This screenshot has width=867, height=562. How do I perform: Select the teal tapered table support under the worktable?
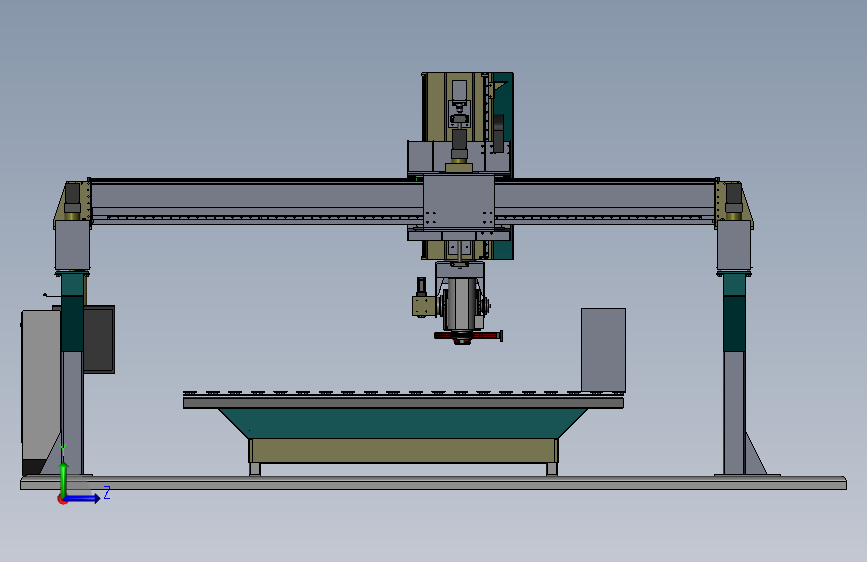point(403,423)
